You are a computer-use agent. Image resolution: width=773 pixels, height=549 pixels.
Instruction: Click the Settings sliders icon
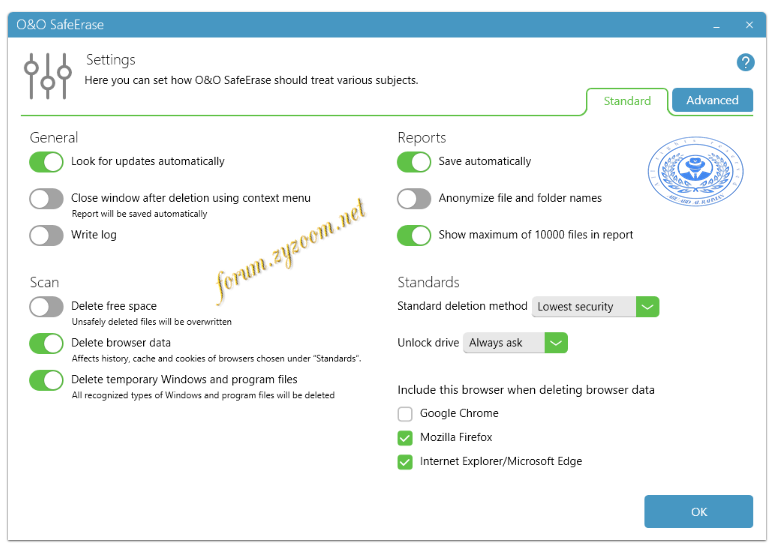point(48,76)
